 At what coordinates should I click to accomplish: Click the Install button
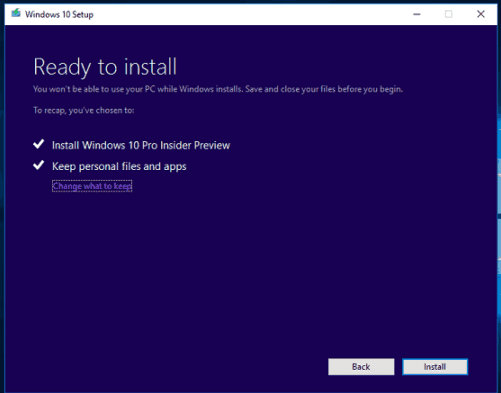[435, 367]
